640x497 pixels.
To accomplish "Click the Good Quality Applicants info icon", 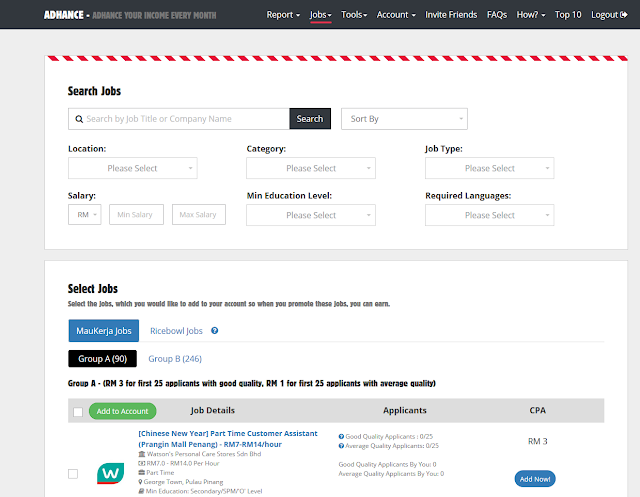I will point(341,436).
